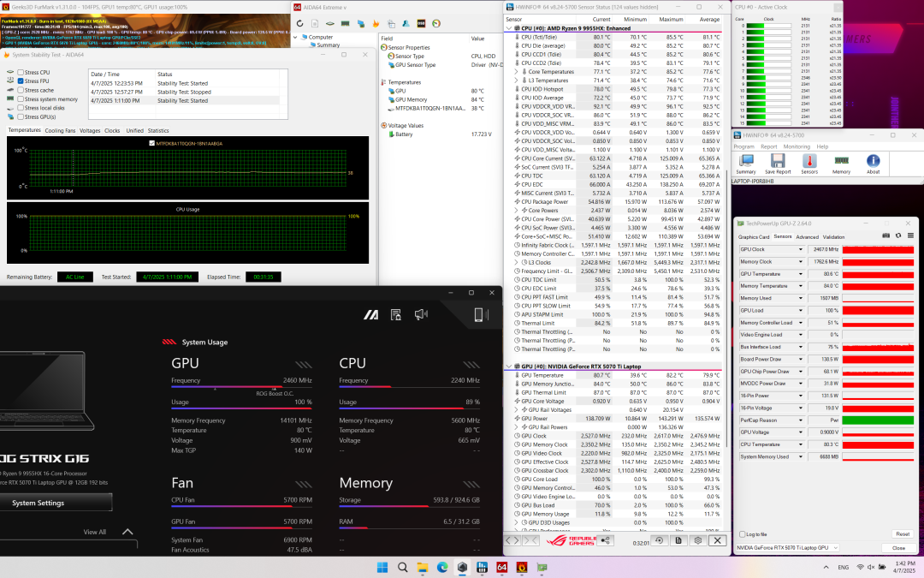Click the AIDA64 memory module toolbar icon
Viewport: 924px width, 578px height.
346,24
